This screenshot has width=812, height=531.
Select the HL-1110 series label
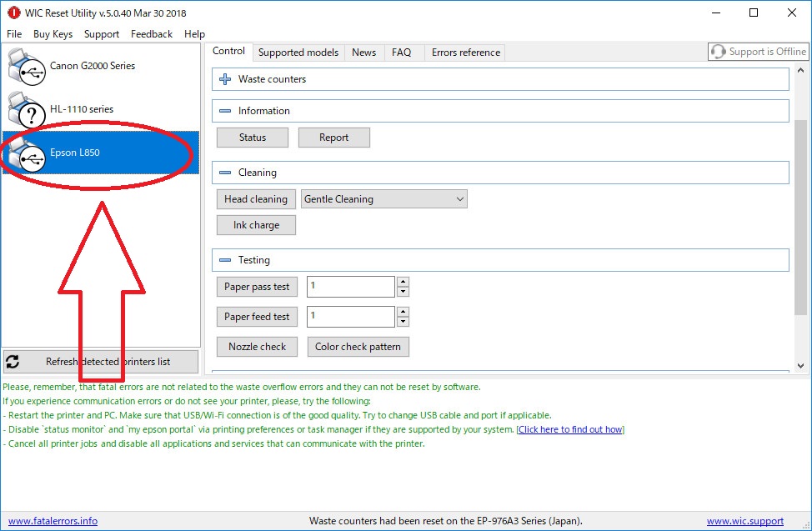[x=82, y=109]
